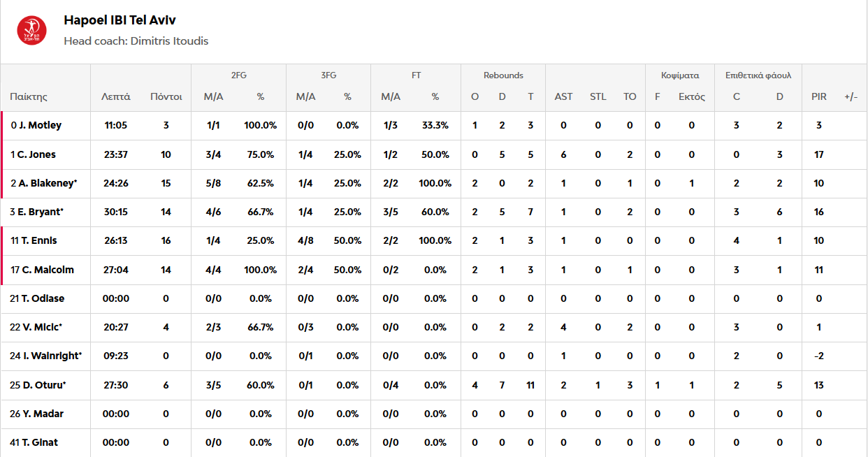
Task: Open J. Motley player page
Action: 41,126
